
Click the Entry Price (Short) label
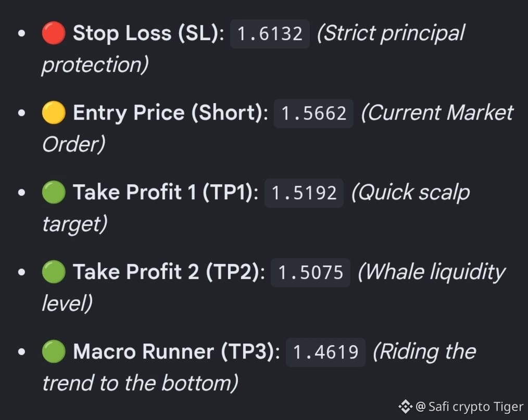tap(170, 113)
